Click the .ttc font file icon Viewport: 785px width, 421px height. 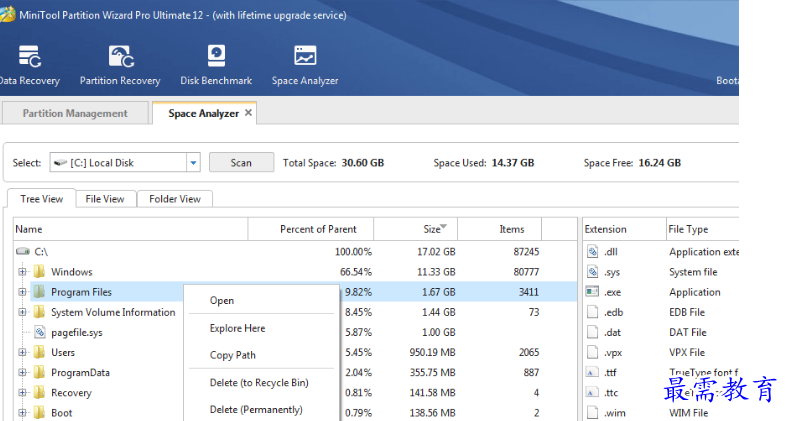pyautogui.click(x=593, y=392)
